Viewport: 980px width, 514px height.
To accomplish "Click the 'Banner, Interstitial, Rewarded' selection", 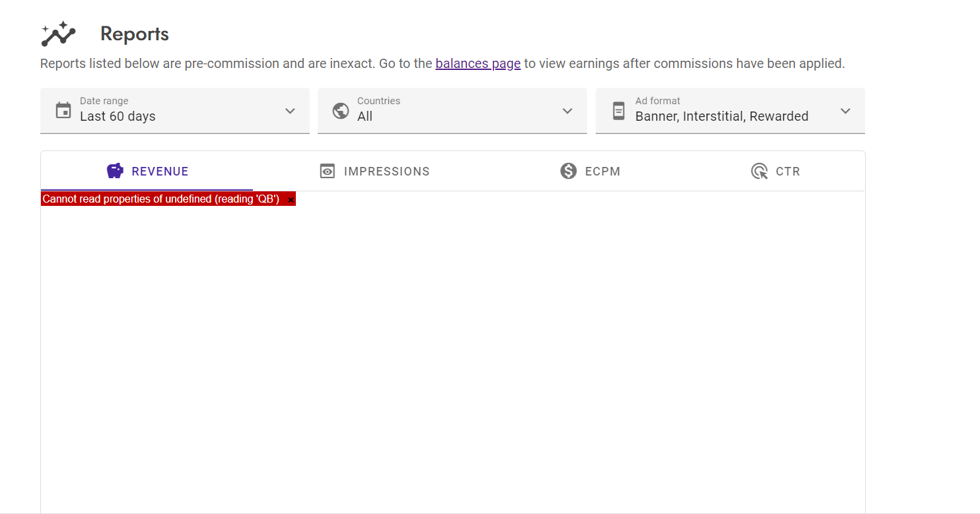I will click(721, 117).
